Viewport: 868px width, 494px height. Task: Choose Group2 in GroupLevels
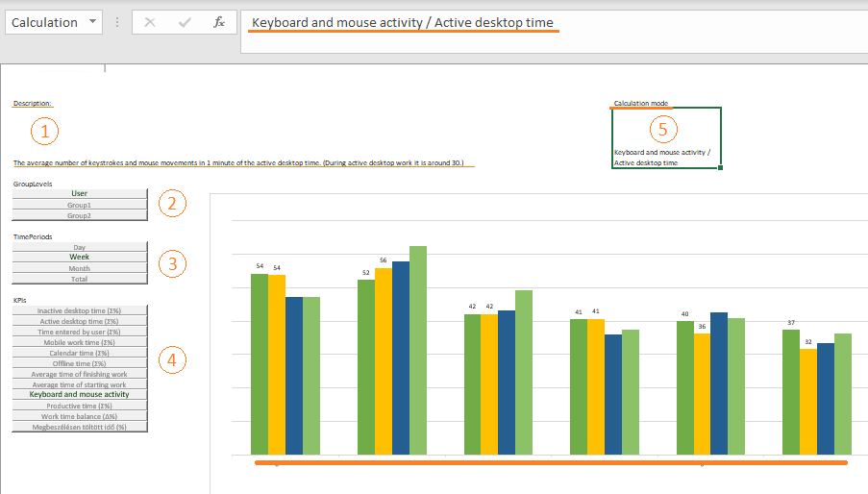pos(80,216)
